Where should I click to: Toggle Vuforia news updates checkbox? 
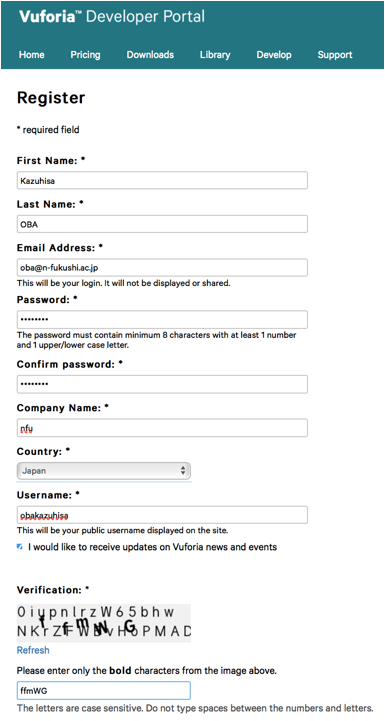click(x=20, y=547)
